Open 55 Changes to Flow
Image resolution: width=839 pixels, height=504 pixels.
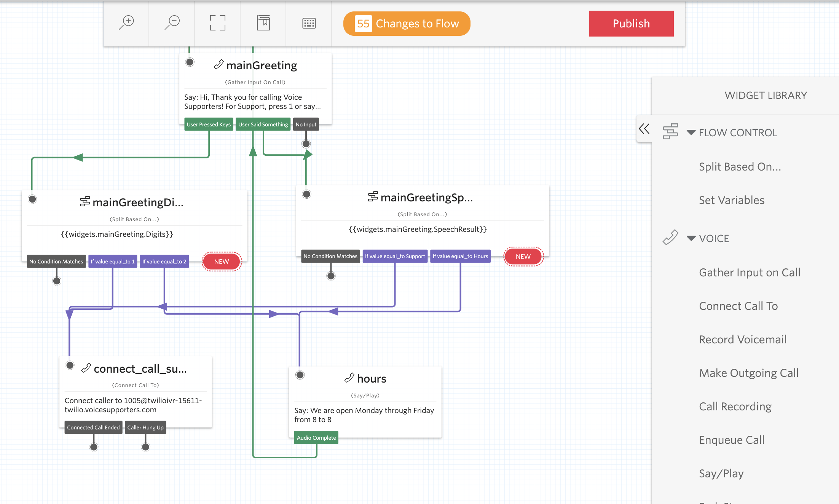coord(407,24)
